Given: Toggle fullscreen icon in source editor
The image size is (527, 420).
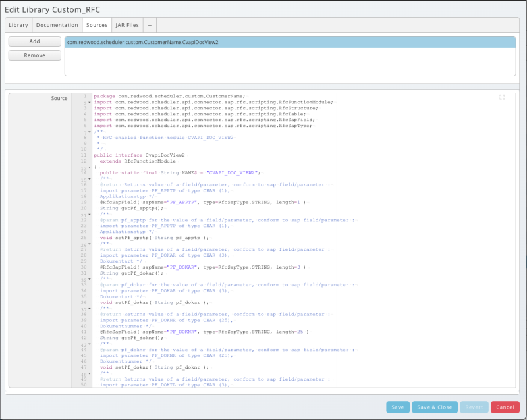Looking at the screenshot, I should tap(502, 97).
